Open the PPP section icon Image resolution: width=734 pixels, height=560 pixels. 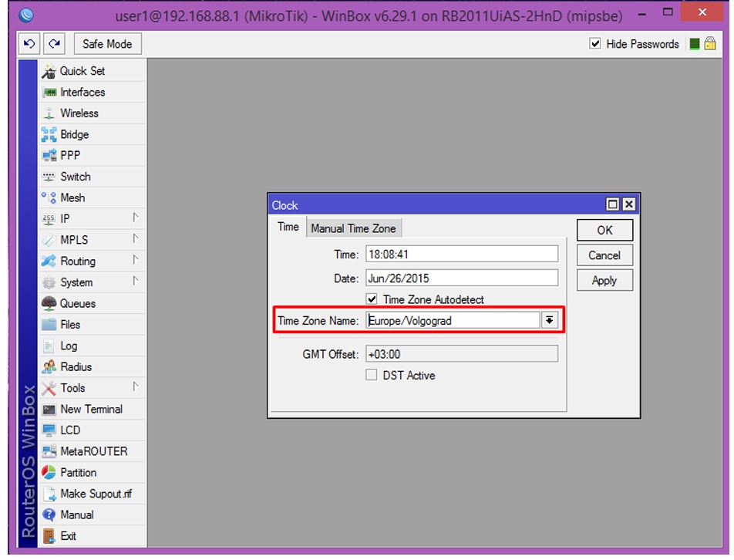point(49,156)
